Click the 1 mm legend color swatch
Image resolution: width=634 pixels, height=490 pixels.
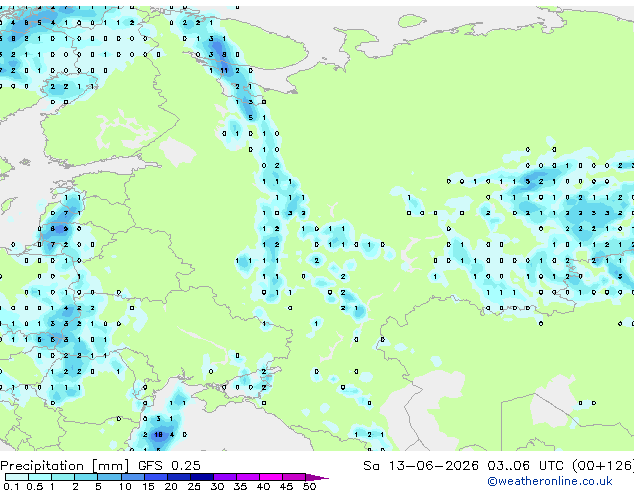[x=63, y=477]
